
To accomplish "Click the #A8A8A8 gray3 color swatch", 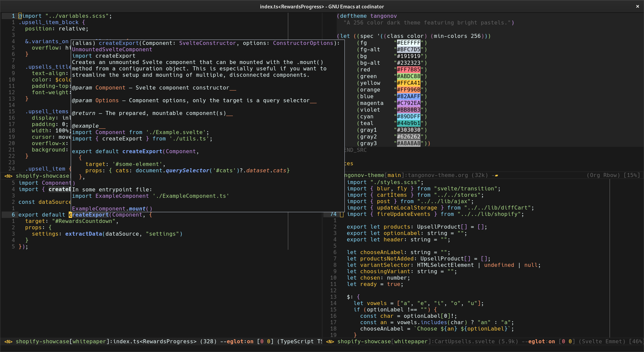I will click(408, 143).
